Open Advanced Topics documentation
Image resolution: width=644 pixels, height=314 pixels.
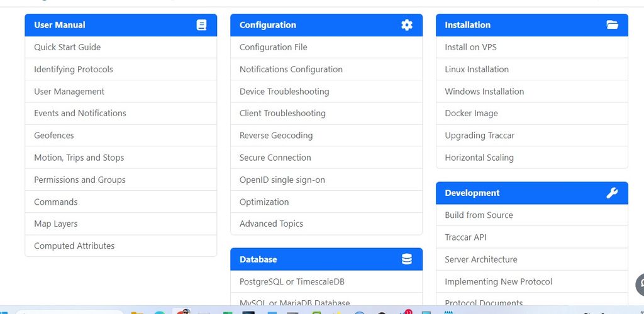click(x=326, y=224)
